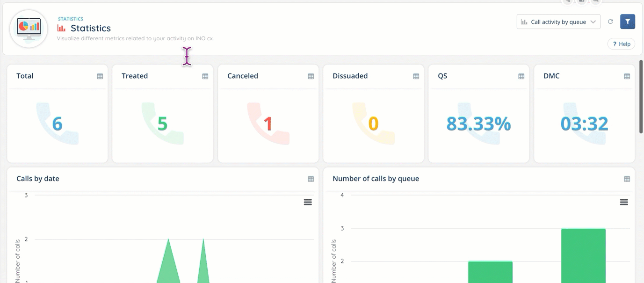Open table view on Treated card
This screenshot has width=644, height=283.
pyautogui.click(x=205, y=76)
